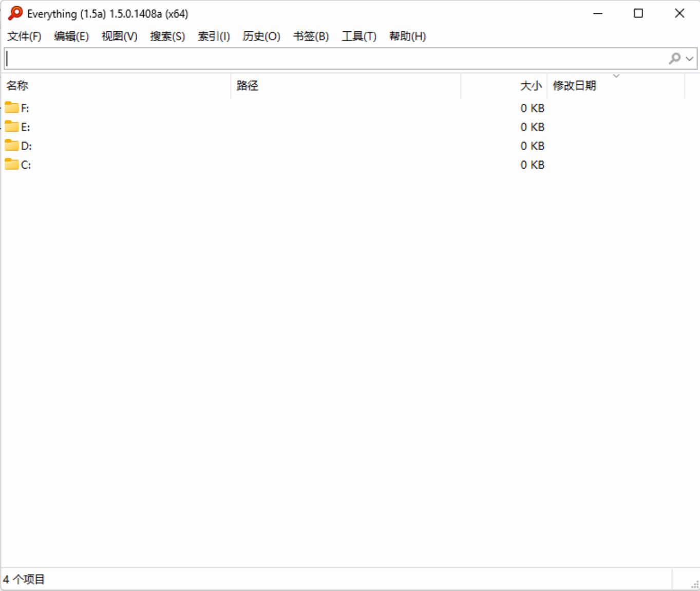Click the resize grip in status bar corner
The image size is (700, 591).
pos(694,585)
